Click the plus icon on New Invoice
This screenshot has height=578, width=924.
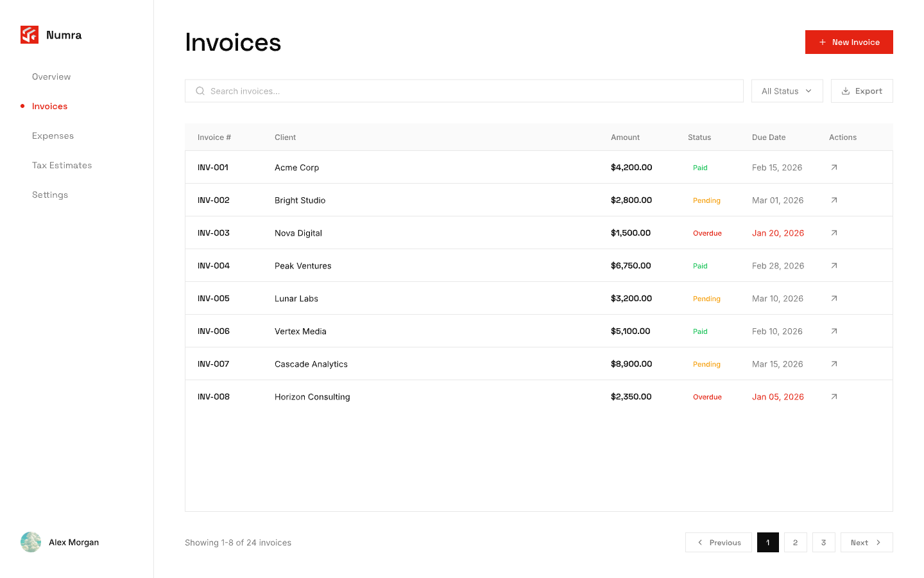click(822, 42)
